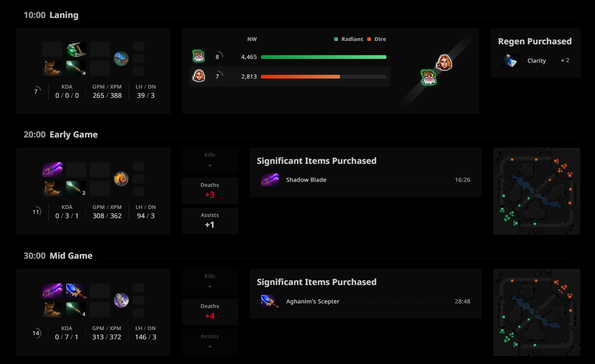Click the Early Game GPM / XPM value 308 / 362
The width and height of the screenshot is (595, 364).
[107, 216]
